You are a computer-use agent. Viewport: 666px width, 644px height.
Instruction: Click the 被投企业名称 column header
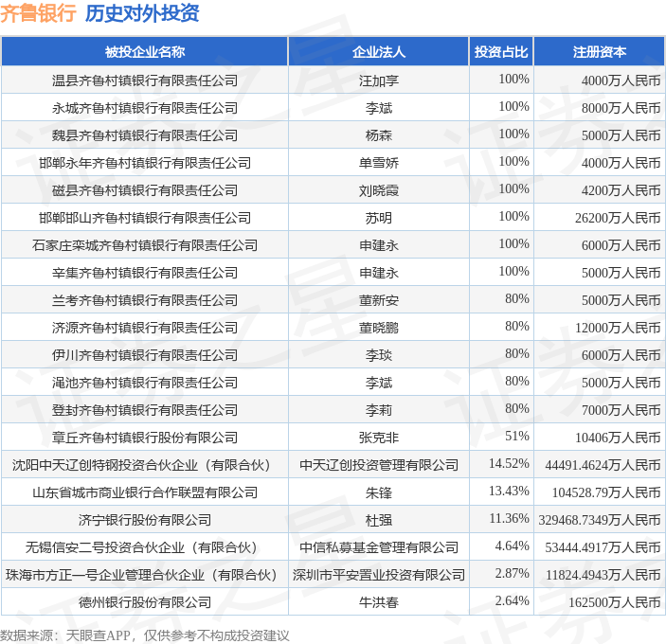tap(144, 51)
